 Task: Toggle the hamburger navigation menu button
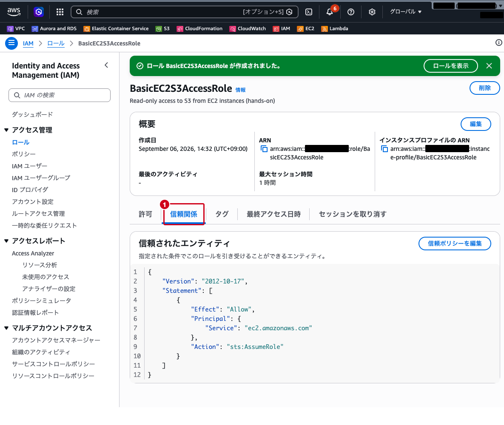point(11,43)
